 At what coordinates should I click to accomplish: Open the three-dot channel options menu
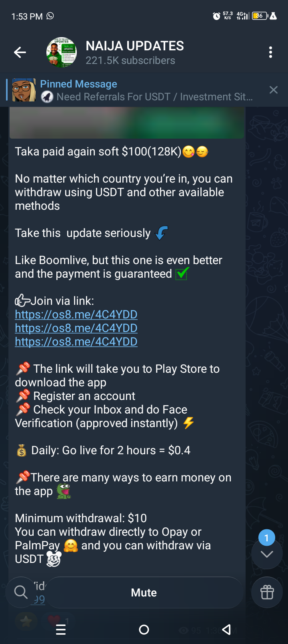pos(271,52)
